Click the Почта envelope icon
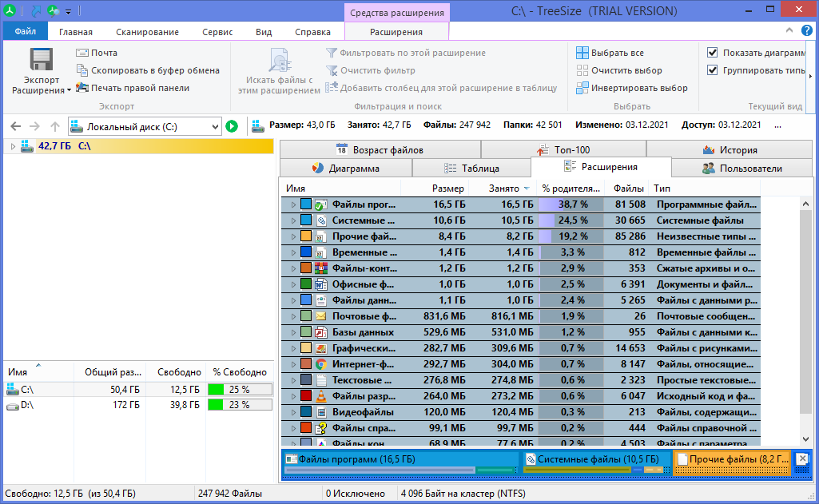 pyautogui.click(x=82, y=53)
